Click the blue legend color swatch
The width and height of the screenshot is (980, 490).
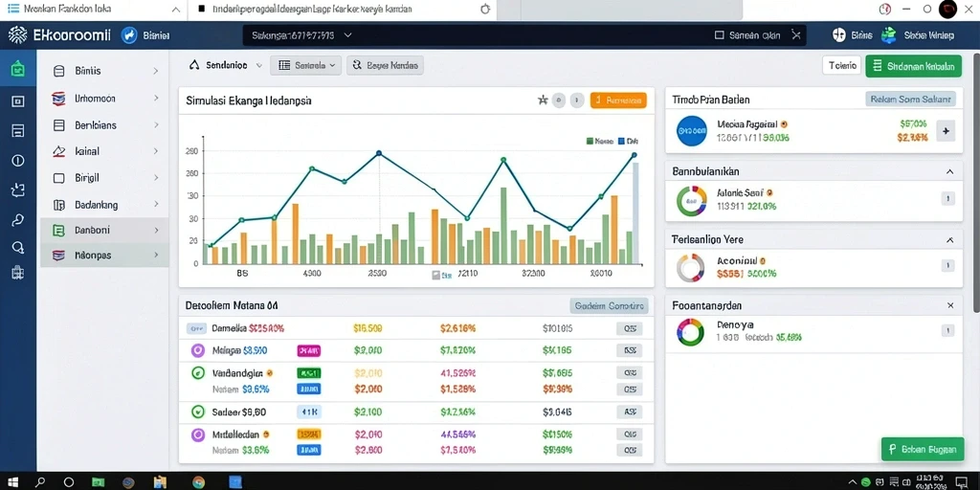pos(621,142)
